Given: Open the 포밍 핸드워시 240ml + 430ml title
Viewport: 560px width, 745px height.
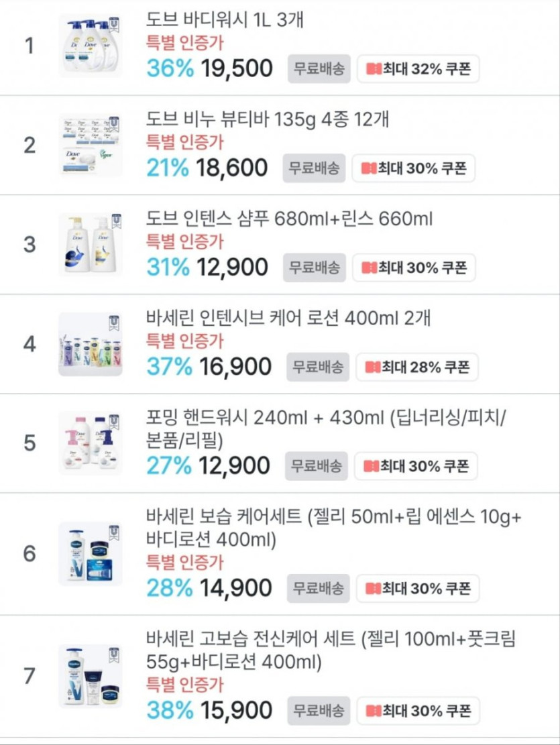Looking at the screenshot, I should pos(325,417).
